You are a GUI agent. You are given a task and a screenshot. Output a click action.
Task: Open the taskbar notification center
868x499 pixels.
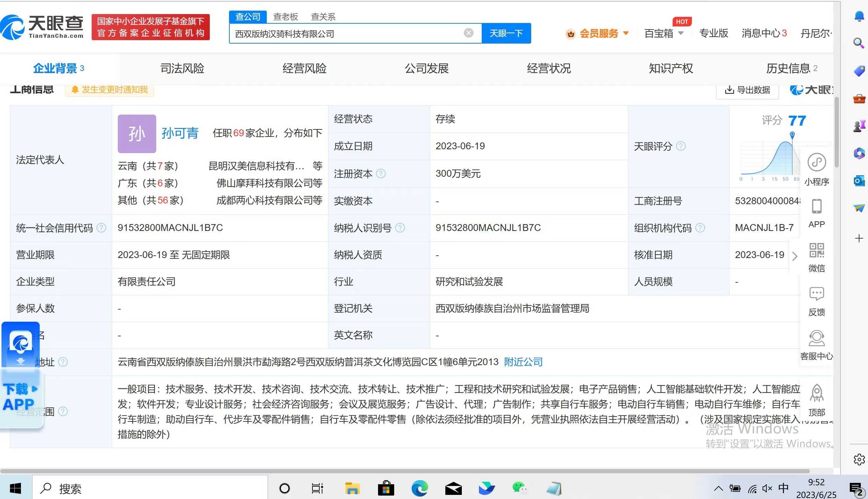pyautogui.click(x=856, y=488)
